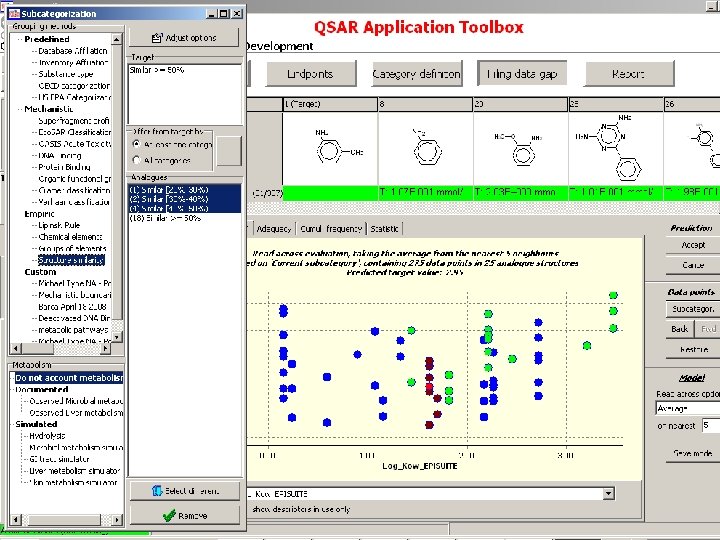
Task: Select the Liver metabolism simulator
Action: pyautogui.click(x=74, y=471)
